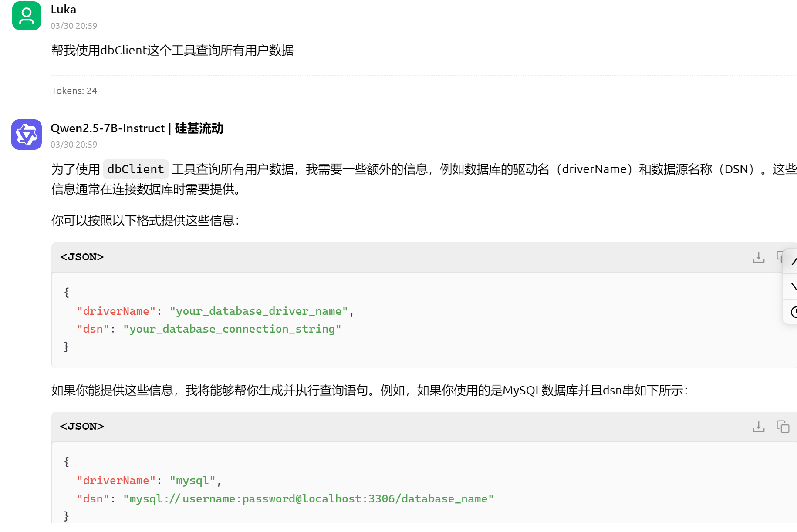Copy the MySQL example JSON block
The height and width of the screenshot is (532, 797).
(783, 427)
